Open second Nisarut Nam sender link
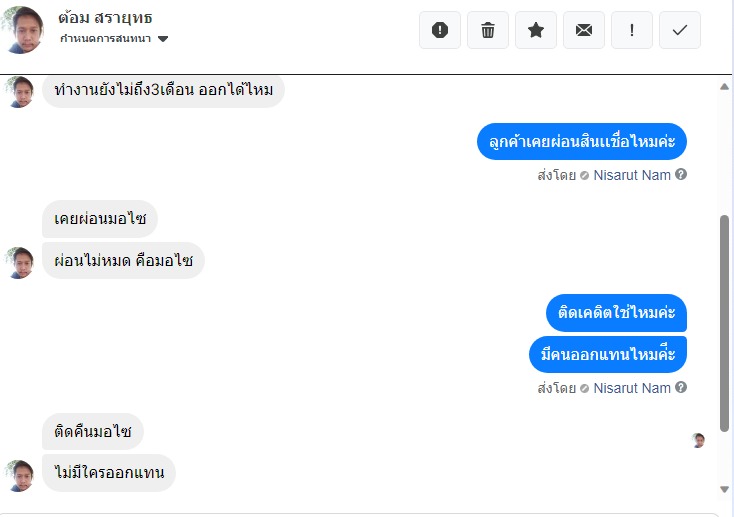 (x=632, y=388)
